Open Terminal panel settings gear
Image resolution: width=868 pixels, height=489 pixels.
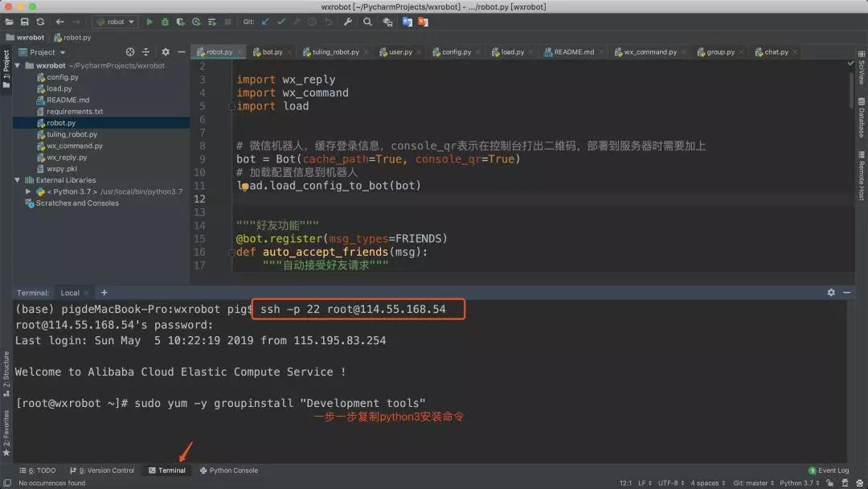pos(831,293)
